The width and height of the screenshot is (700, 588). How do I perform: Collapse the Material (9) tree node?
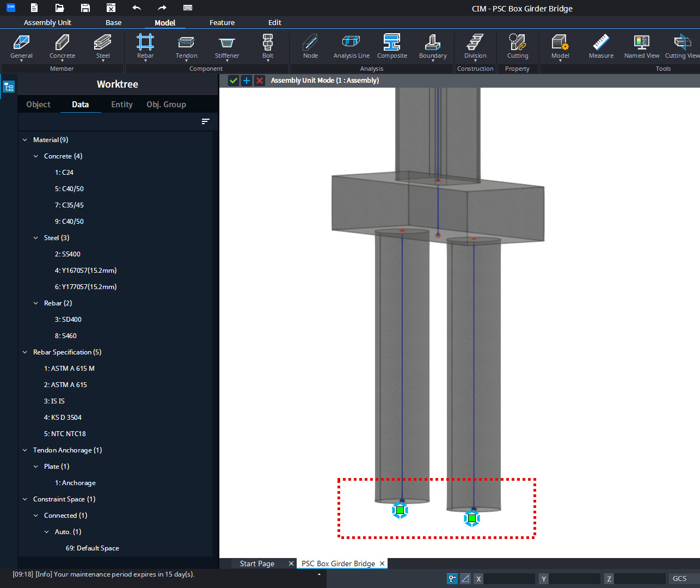(24, 139)
